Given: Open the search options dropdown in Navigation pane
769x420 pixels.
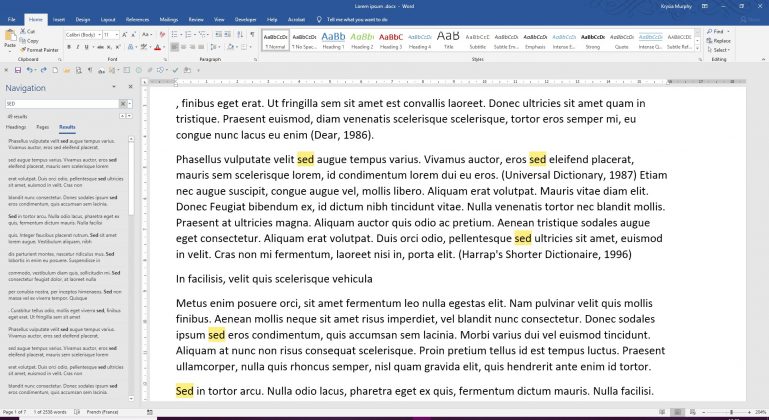Looking at the screenshot, I should 129,104.
